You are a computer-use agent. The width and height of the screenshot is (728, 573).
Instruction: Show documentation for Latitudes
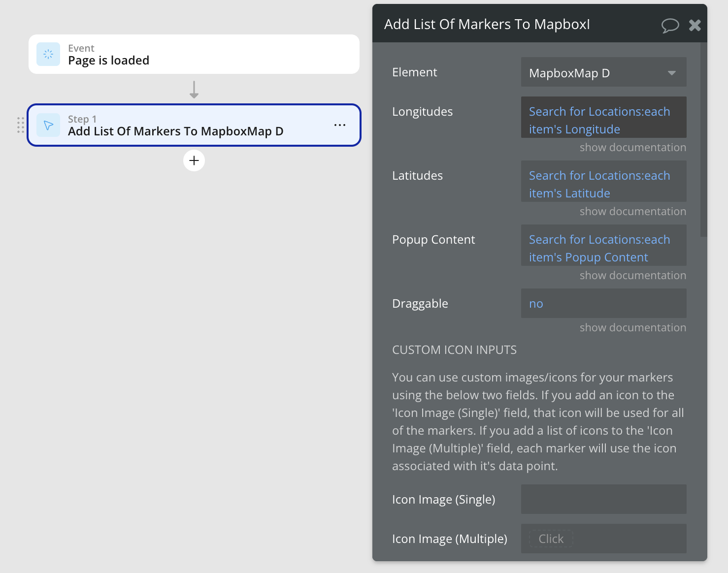(632, 212)
